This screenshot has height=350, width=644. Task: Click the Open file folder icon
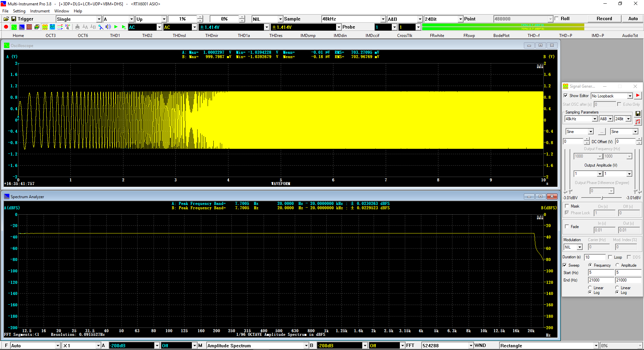click(6, 19)
